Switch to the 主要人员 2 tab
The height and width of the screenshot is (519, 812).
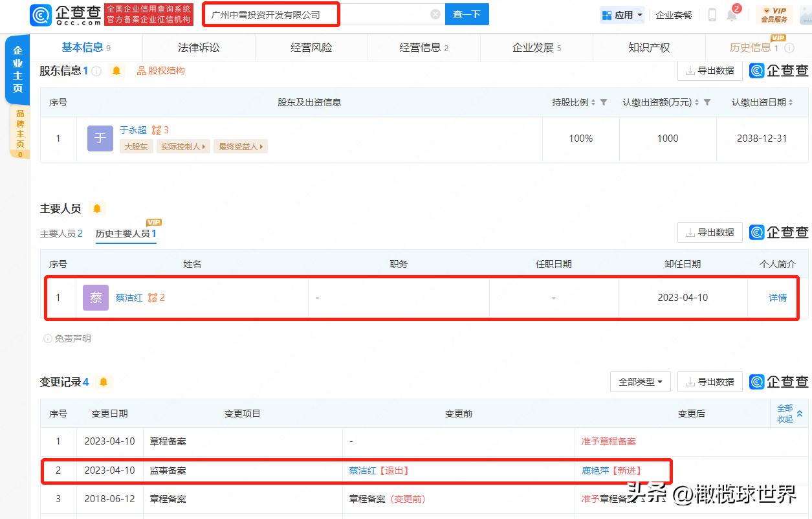[x=61, y=234]
